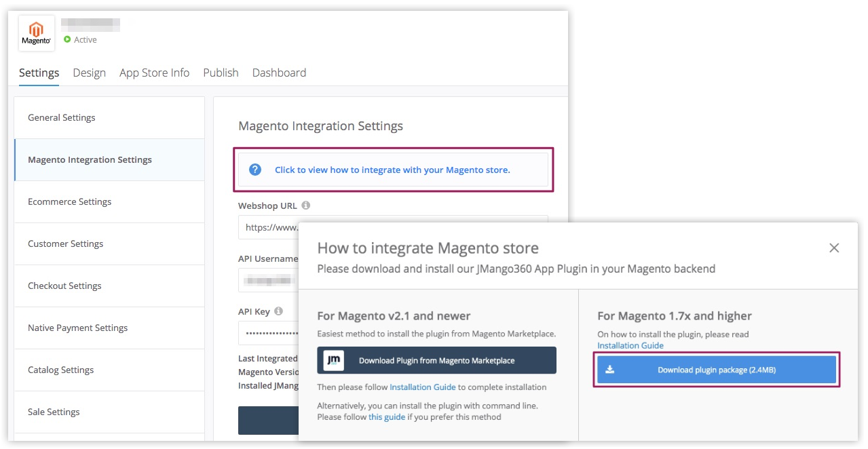This screenshot has height=449, width=868.
Task: Open Checkout Settings in sidebar
Action: click(109, 286)
